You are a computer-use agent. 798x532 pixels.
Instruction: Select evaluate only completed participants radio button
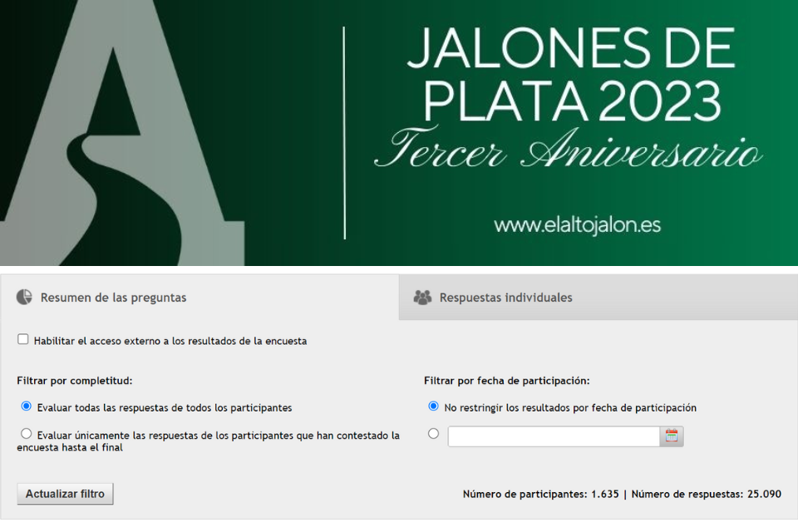point(26,434)
